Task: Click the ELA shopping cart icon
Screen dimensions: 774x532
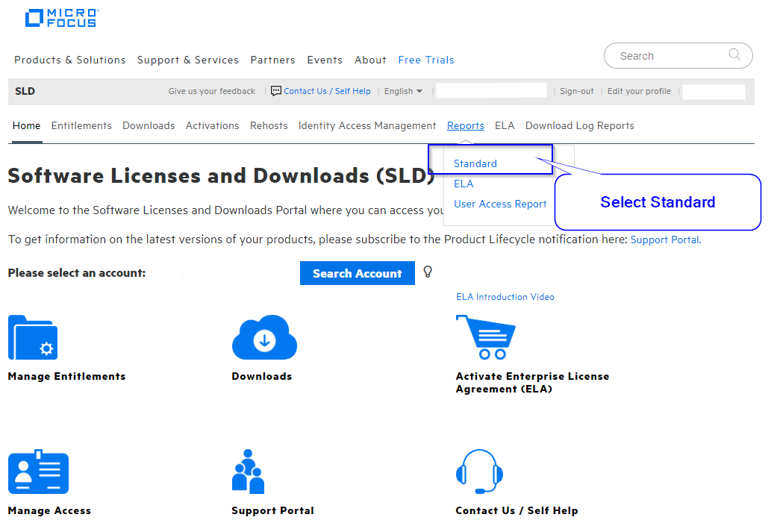Action: (x=486, y=337)
